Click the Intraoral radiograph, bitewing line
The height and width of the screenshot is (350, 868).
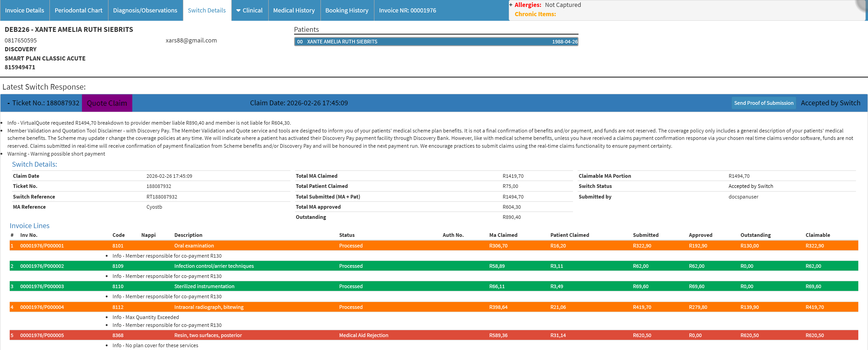tap(434, 307)
